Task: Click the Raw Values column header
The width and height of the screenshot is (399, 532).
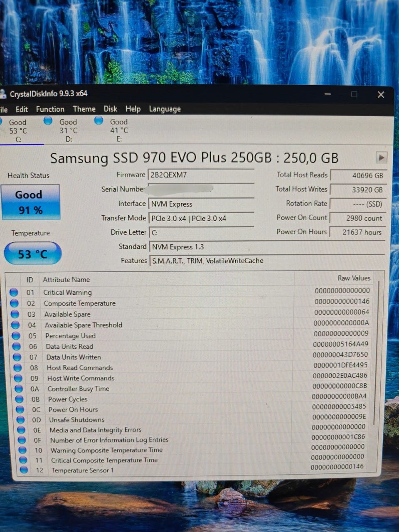Action: [x=354, y=278]
